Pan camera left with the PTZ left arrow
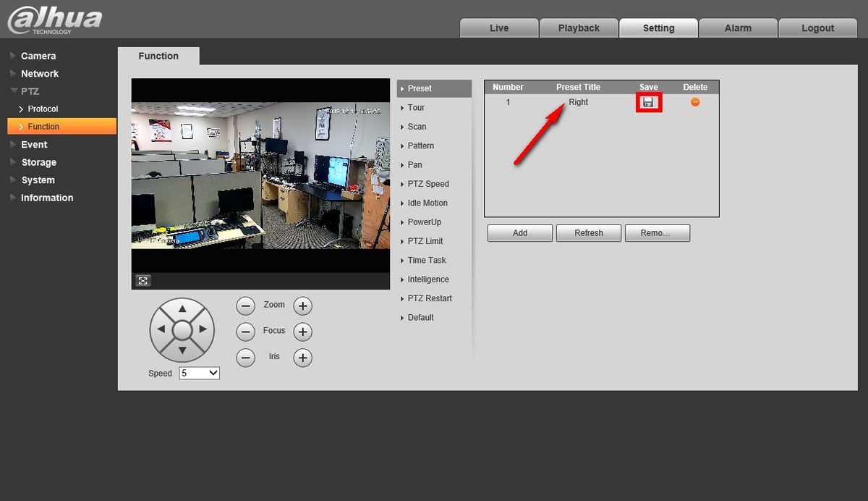The width and height of the screenshot is (868, 501). point(161,330)
